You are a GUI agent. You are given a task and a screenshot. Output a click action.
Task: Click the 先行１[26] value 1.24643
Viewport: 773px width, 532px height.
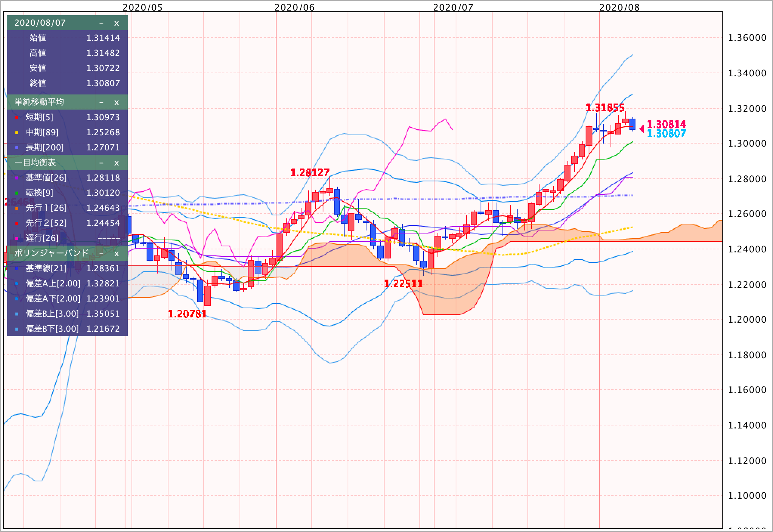pos(103,208)
